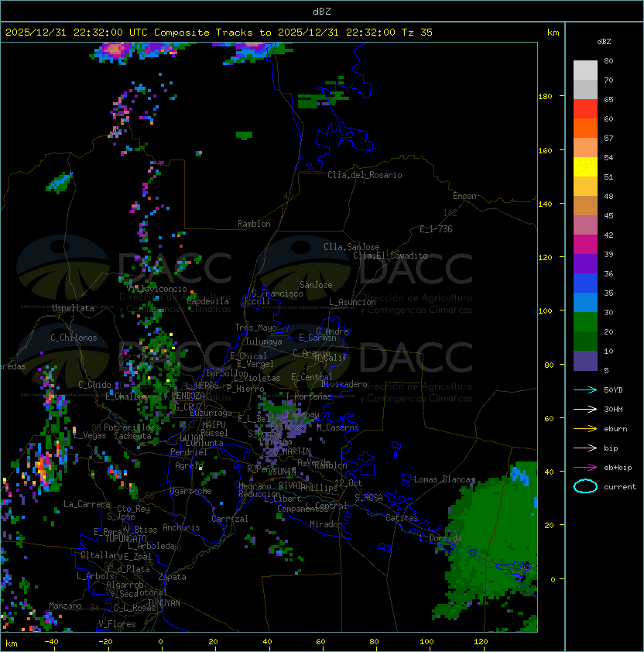Viewport: 644px width, 652px height.
Task: Click the white 30HM track arrow in legend
Action: (x=585, y=409)
